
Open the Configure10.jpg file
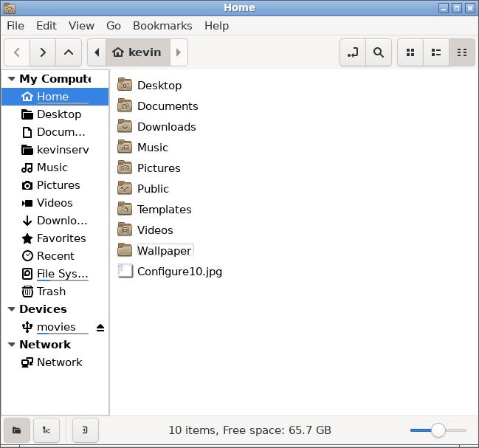point(179,272)
